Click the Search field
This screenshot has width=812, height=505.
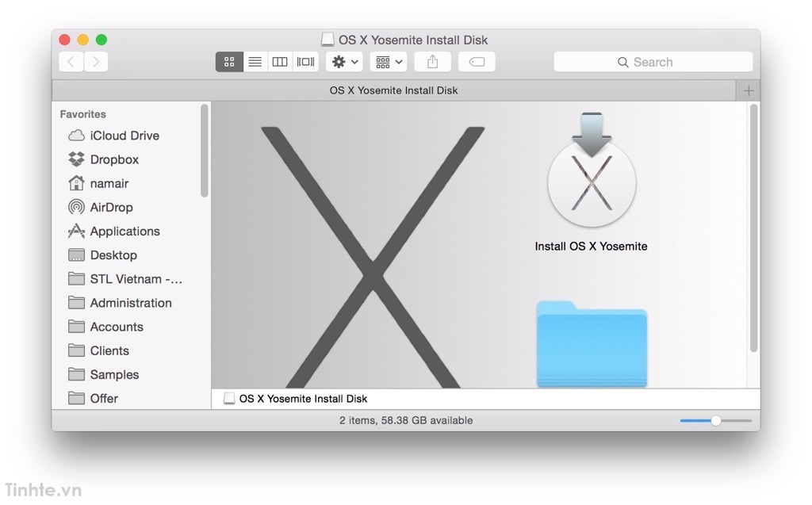(x=653, y=62)
